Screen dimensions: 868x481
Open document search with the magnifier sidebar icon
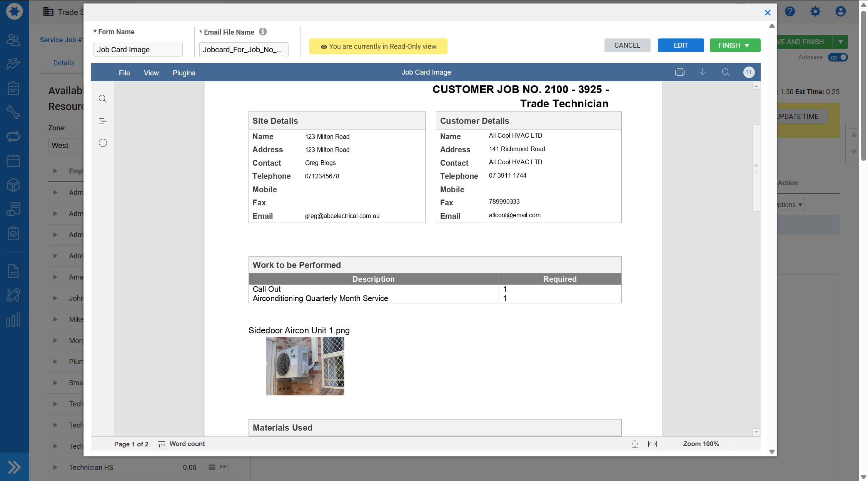[x=103, y=99]
